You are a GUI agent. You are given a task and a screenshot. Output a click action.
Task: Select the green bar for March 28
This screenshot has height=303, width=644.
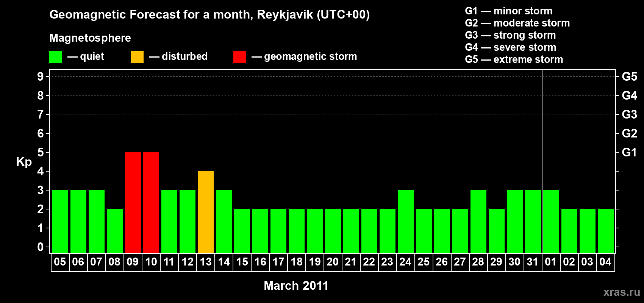tap(478, 222)
